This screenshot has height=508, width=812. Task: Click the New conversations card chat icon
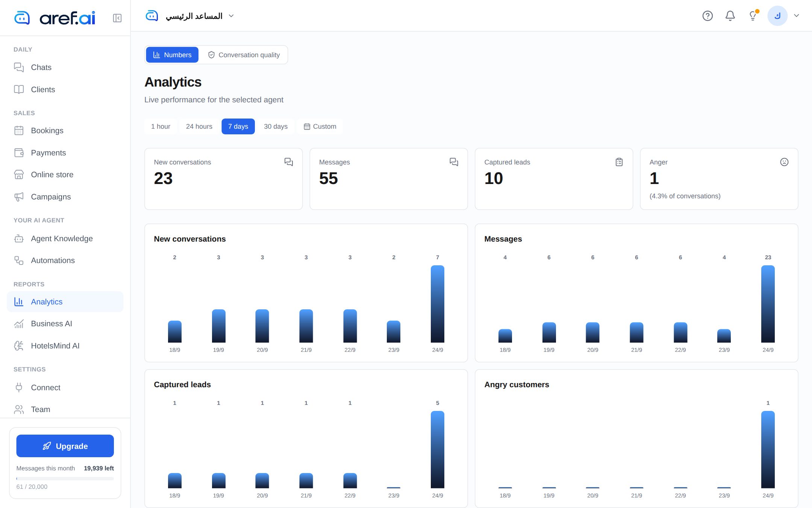289,162
